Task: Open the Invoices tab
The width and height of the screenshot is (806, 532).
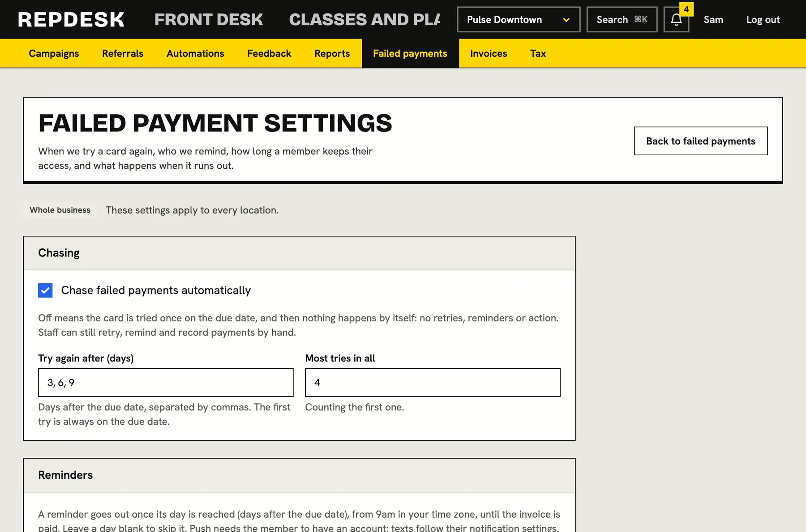Action: [489, 53]
